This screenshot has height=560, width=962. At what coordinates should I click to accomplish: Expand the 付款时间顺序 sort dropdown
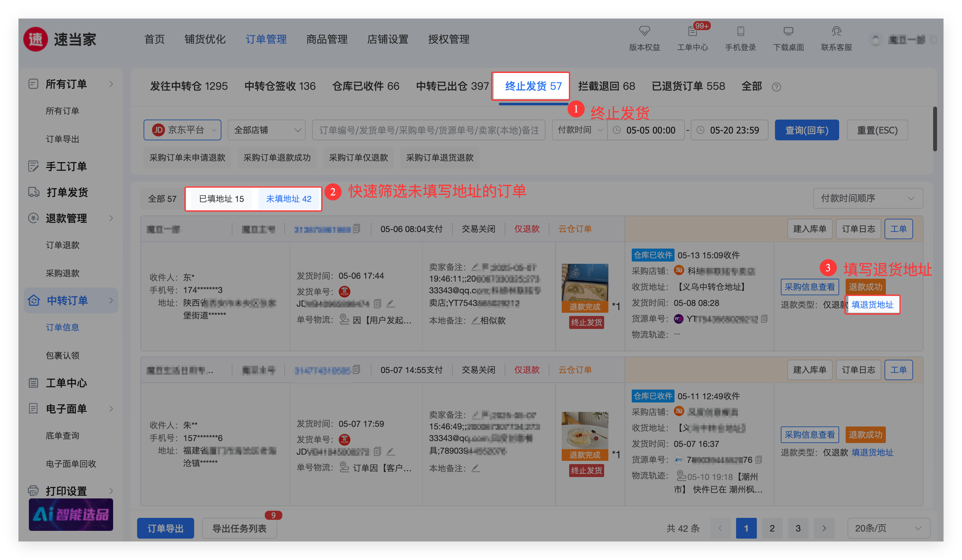pyautogui.click(x=868, y=199)
